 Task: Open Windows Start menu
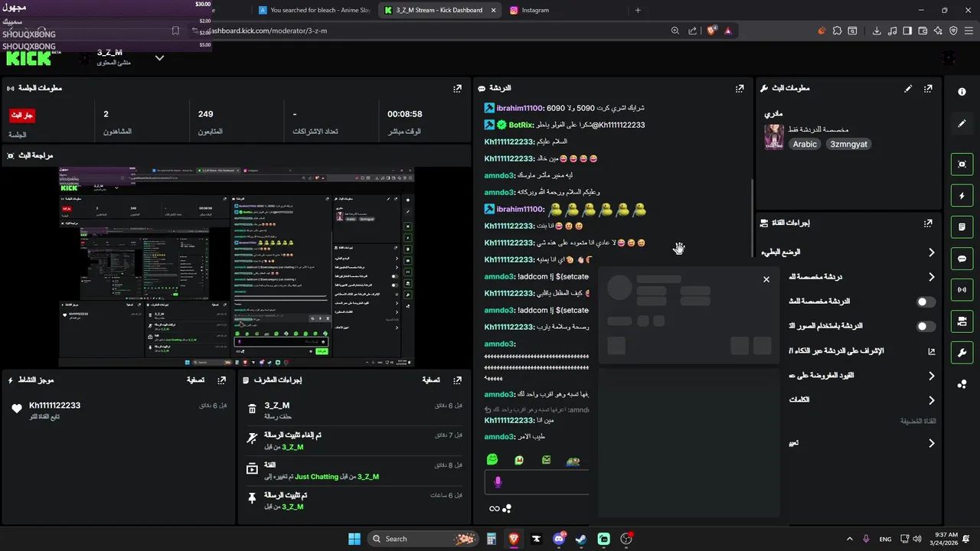click(x=354, y=539)
